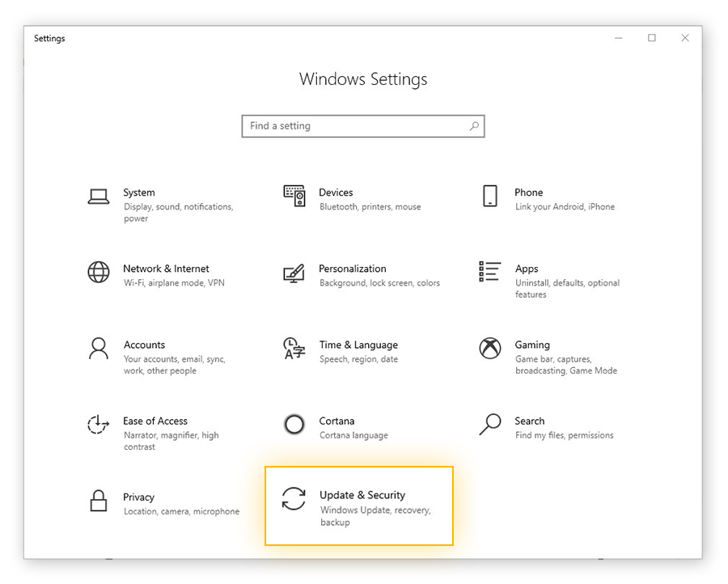Open the Gaming settings text label
The image size is (728, 584).
[532, 345]
